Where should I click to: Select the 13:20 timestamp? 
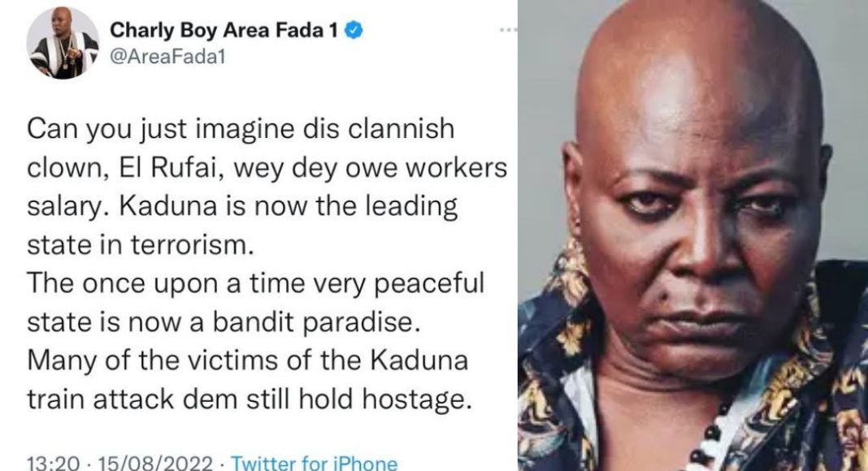click(x=53, y=462)
